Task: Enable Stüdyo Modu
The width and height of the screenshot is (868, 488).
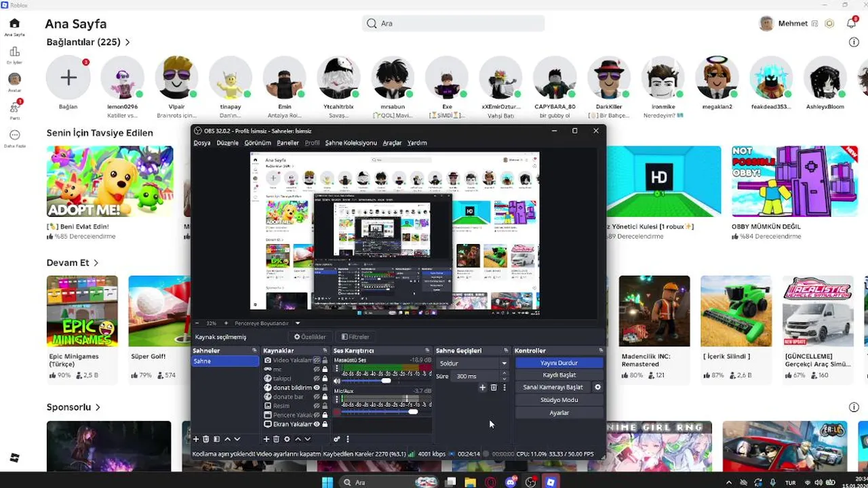Action: (559, 400)
